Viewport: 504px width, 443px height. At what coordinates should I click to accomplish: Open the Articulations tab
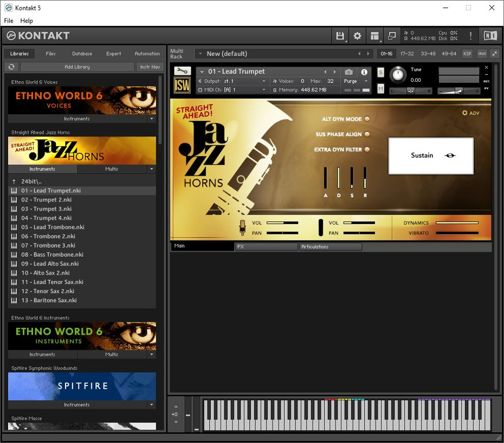click(331, 247)
